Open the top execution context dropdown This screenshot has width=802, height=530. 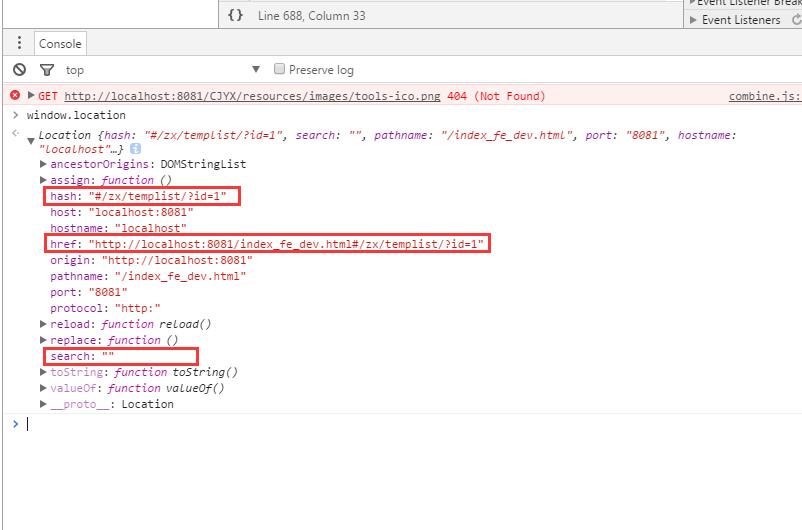255,70
